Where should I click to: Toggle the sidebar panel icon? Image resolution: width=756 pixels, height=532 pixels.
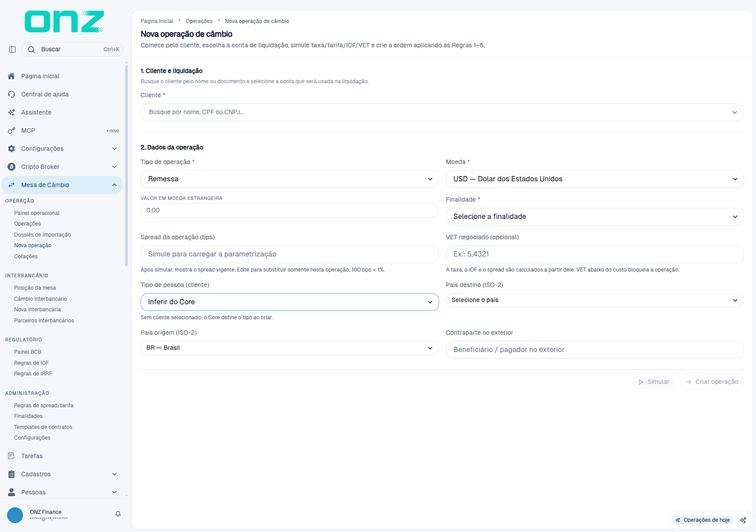pos(12,50)
